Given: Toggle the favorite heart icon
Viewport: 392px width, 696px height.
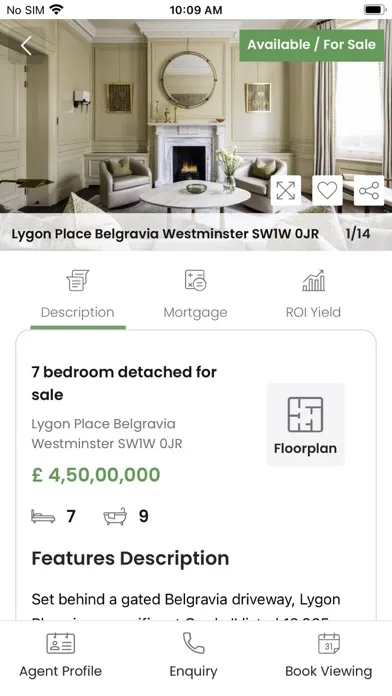Looking at the screenshot, I should click(x=327, y=190).
